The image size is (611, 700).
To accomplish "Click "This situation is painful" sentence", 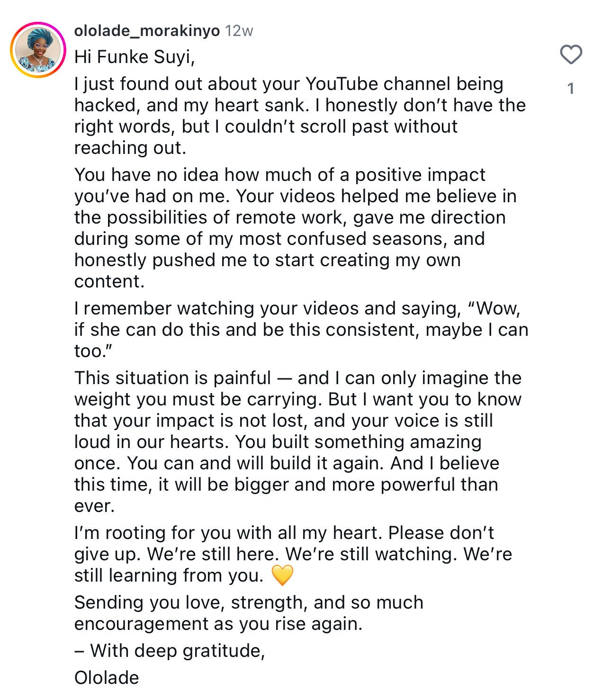I will [x=172, y=378].
